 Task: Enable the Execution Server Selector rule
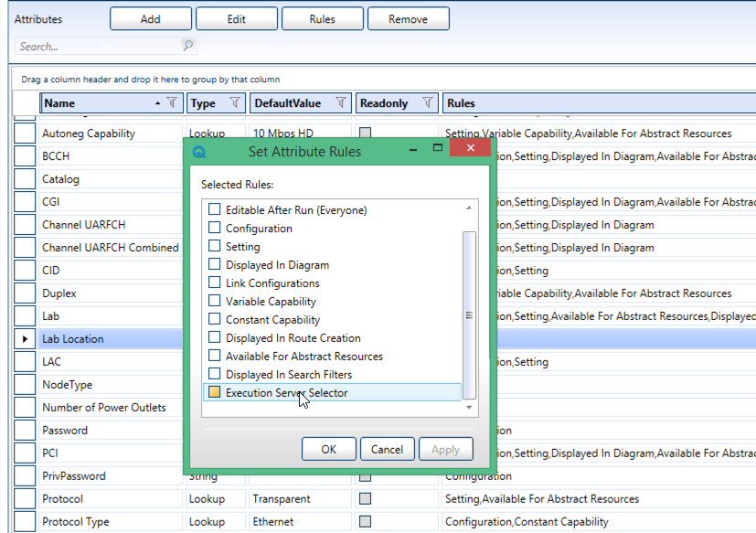pyautogui.click(x=215, y=393)
